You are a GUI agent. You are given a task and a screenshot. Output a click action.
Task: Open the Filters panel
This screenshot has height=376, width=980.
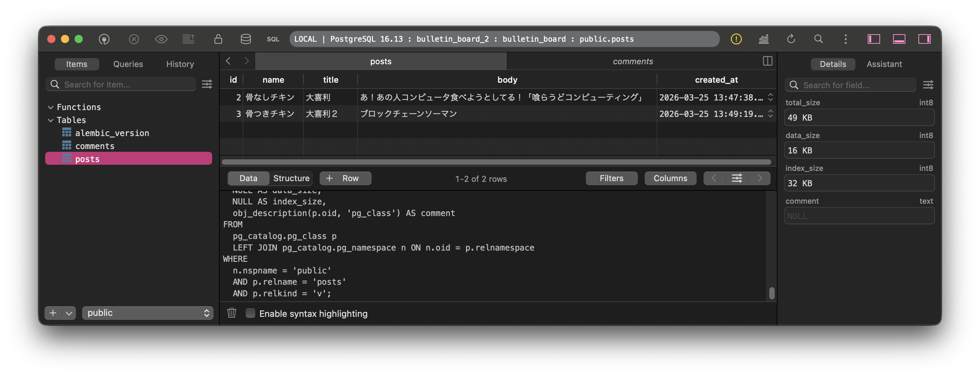[x=611, y=178]
